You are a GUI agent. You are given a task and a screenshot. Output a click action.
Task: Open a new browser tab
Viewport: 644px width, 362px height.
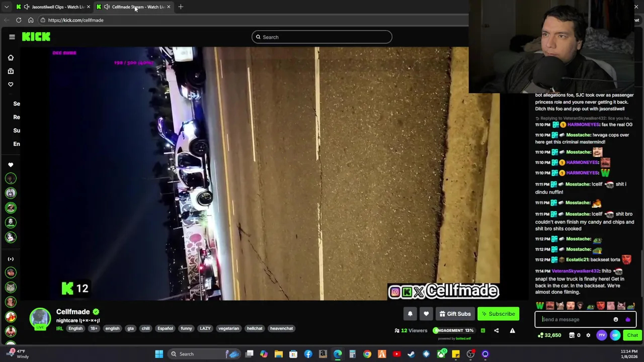(181, 7)
